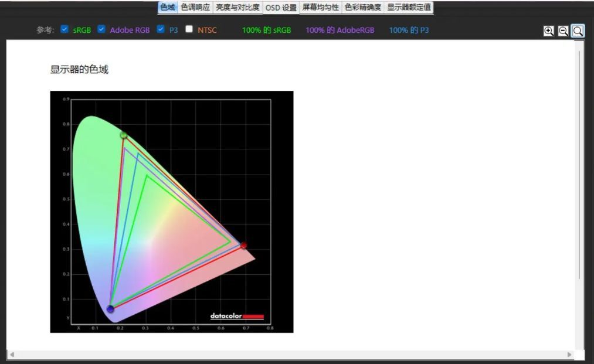Click the green primary point on gamut chart

pos(123,135)
